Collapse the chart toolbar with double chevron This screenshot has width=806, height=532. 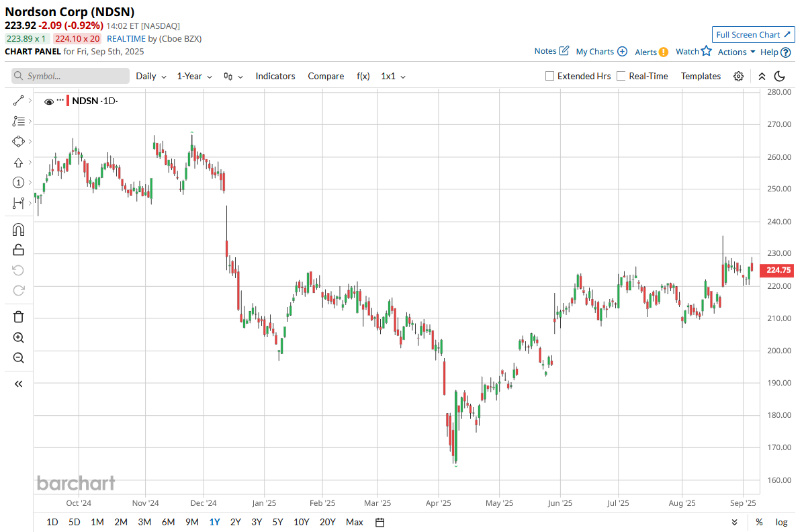click(x=762, y=77)
